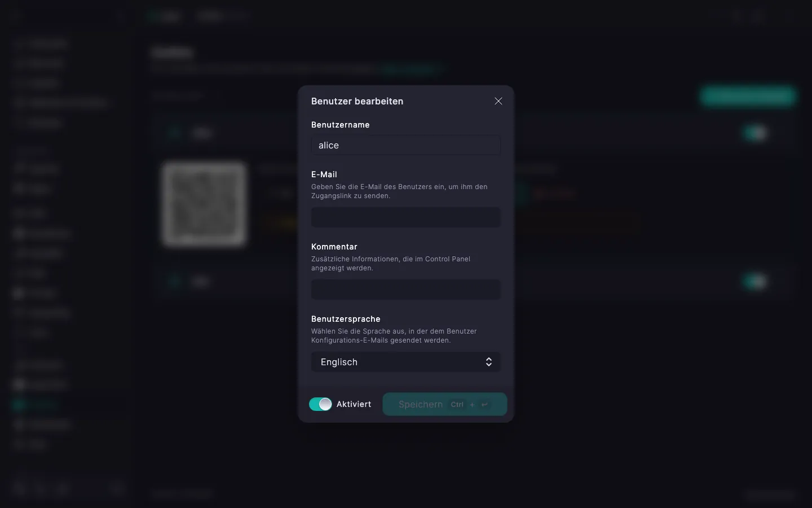Click the Benutzername field containing alice
Viewport: 812px width, 508px height.
tap(406, 145)
